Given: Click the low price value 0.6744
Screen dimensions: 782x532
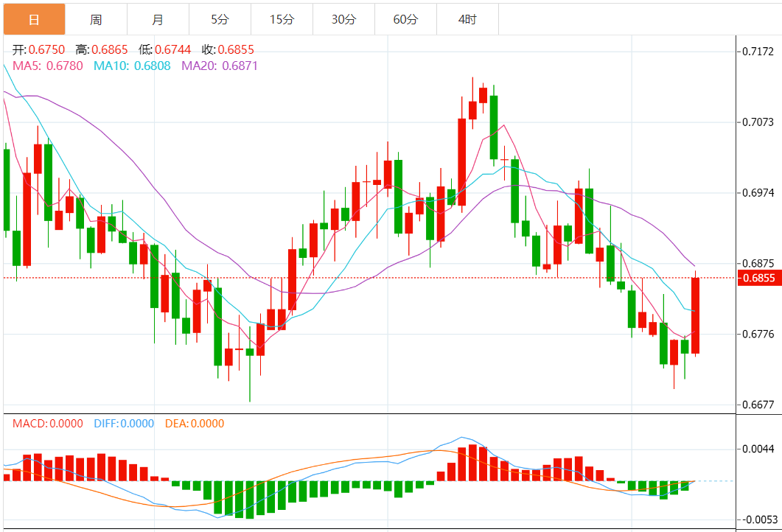Looking at the screenshot, I should [x=173, y=50].
